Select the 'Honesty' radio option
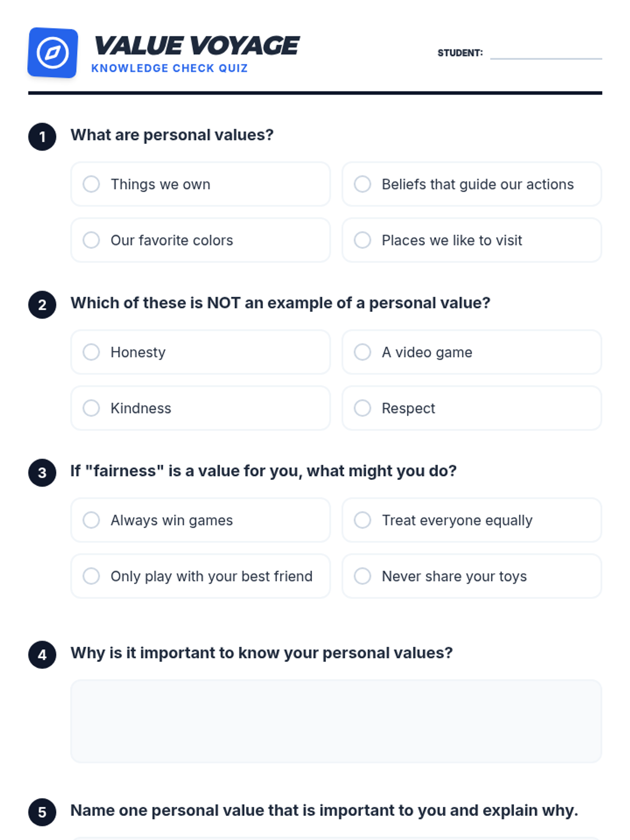 (201, 352)
